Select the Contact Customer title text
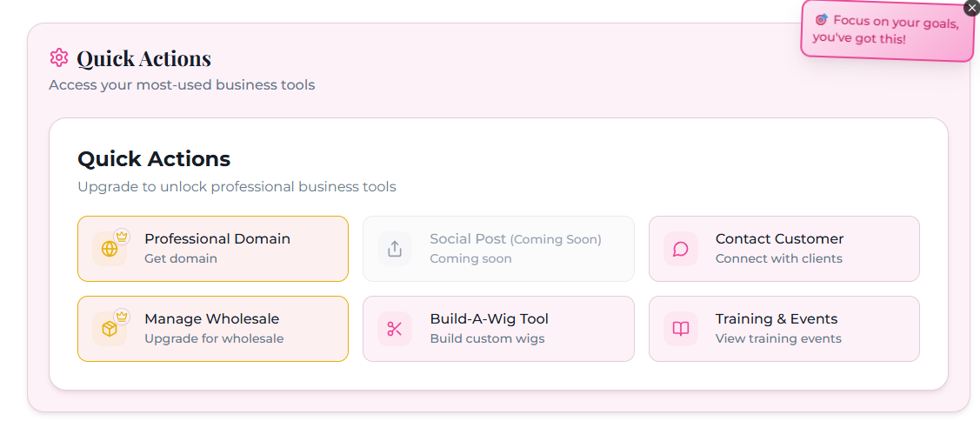Screen dimensions: 980x421 click(779, 238)
